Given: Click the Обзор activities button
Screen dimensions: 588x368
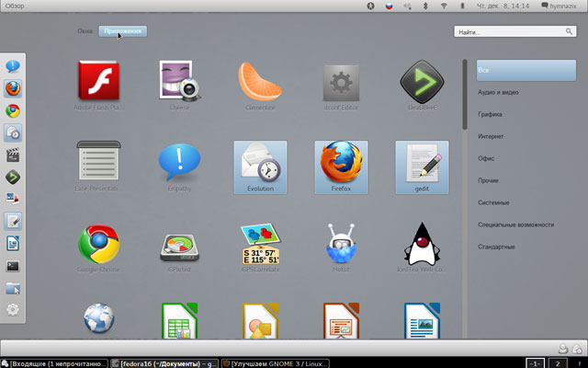Looking at the screenshot, I should tap(15, 6).
